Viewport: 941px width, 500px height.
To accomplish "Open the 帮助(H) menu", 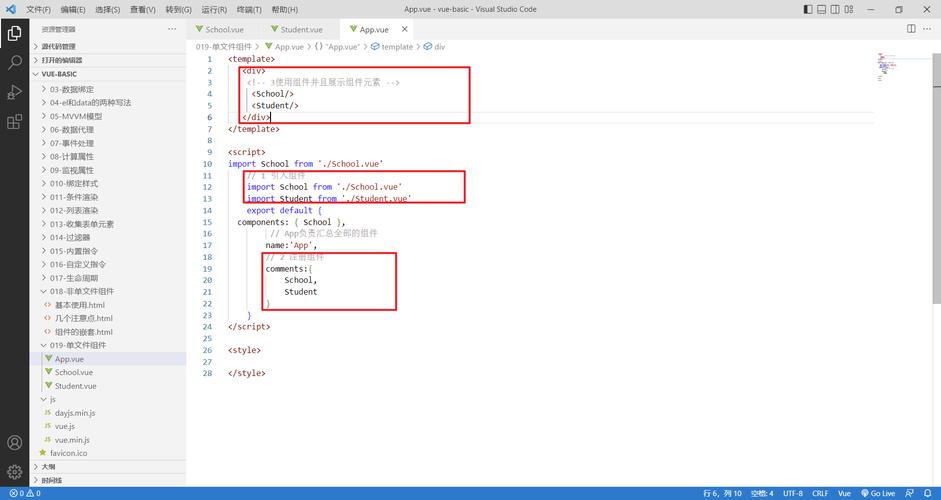I will coord(284,10).
